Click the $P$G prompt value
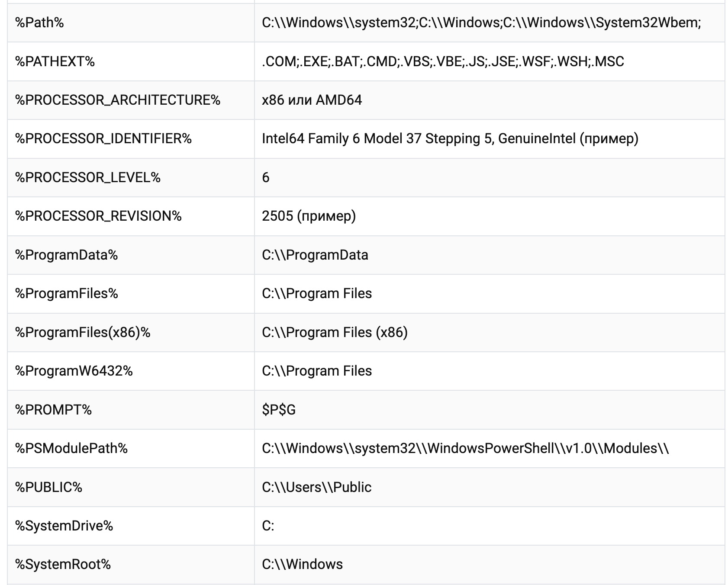This screenshot has height=585, width=728. click(x=279, y=409)
